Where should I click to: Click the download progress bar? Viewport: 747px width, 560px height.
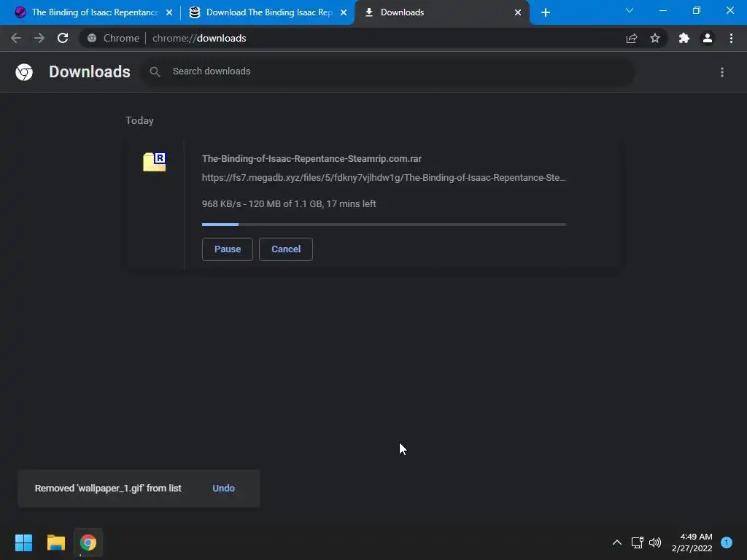(384, 225)
